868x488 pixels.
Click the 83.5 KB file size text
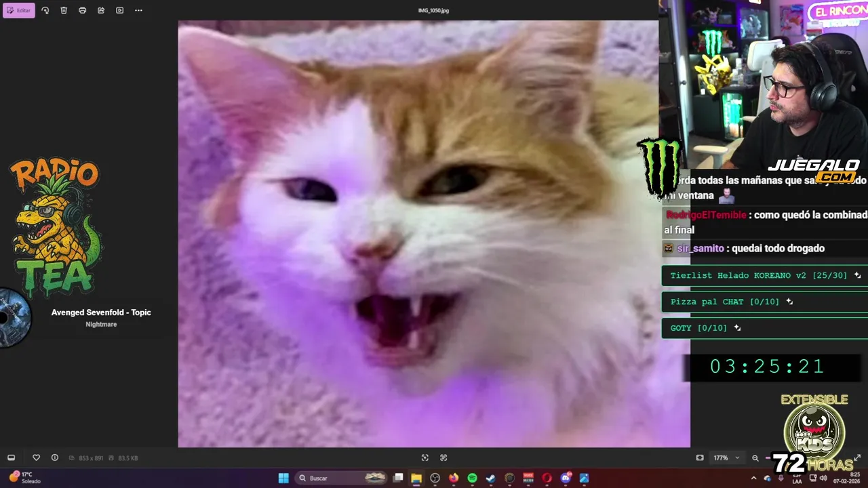128,458
